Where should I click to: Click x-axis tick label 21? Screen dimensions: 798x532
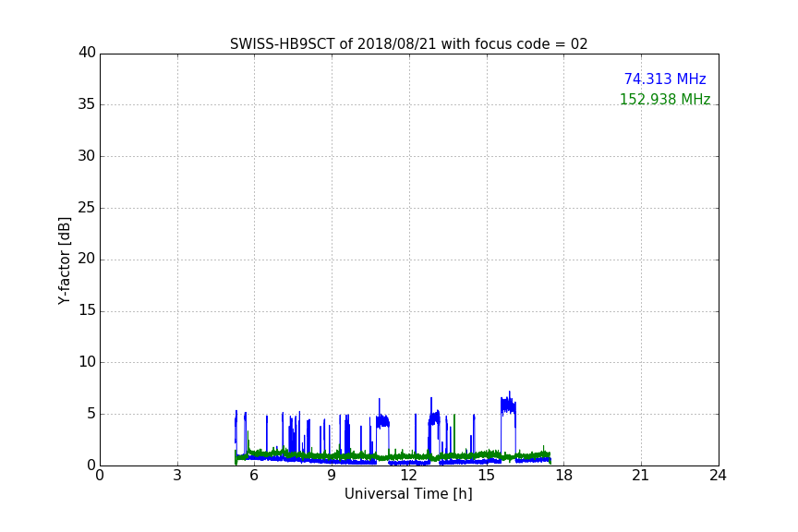click(641, 476)
